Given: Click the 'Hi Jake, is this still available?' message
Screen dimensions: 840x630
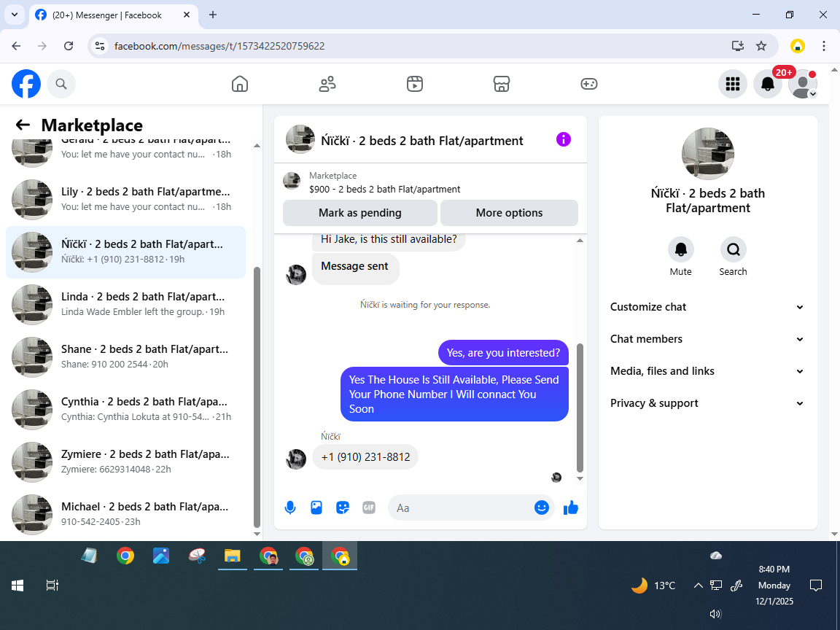Looking at the screenshot, I should pos(389,241).
